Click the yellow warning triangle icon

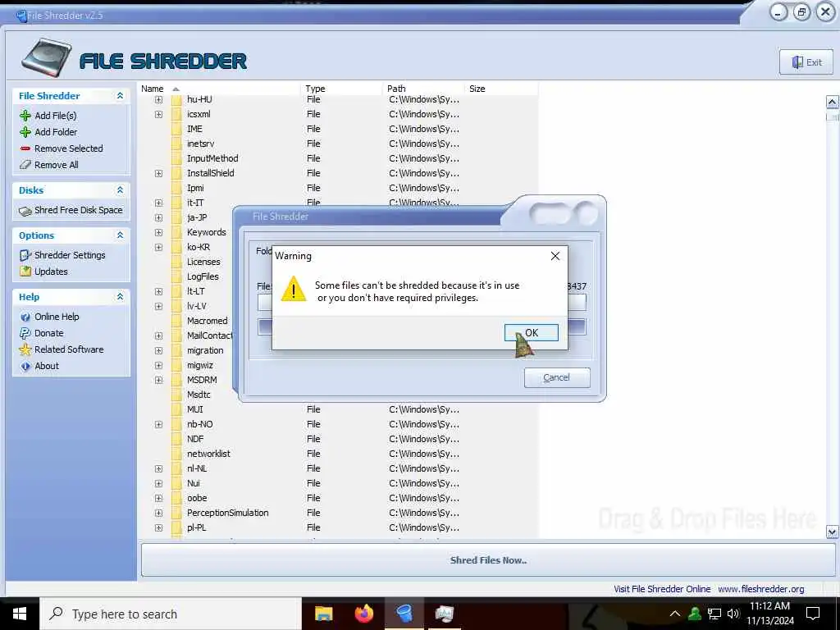click(294, 290)
